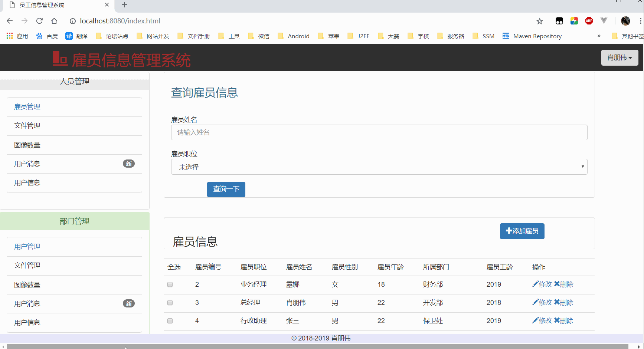Check the checkbox for employee 露娜
Image resolution: width=644 pixels, height=349 pixels.
(170, 284)
